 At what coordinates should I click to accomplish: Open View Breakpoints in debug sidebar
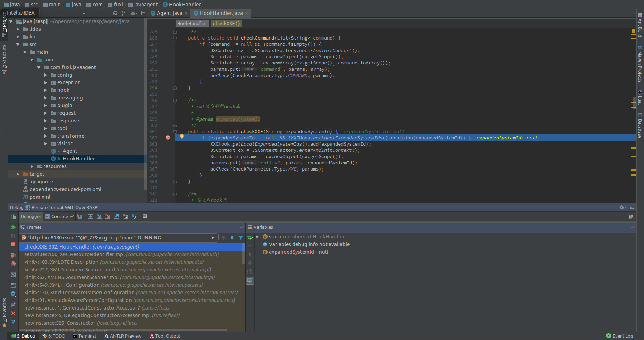(x=13, y=255)
